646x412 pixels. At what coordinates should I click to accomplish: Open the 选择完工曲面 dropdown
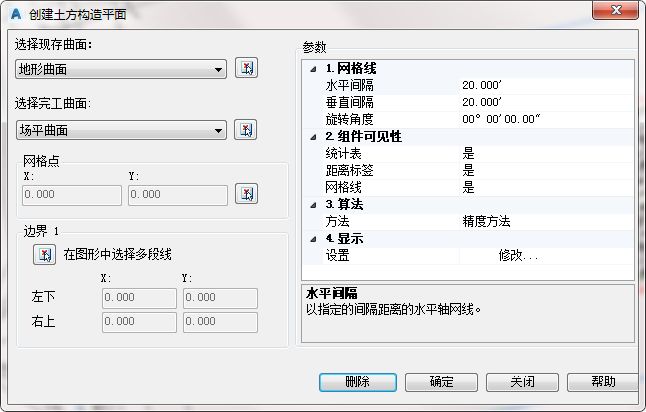pos(121,130)
